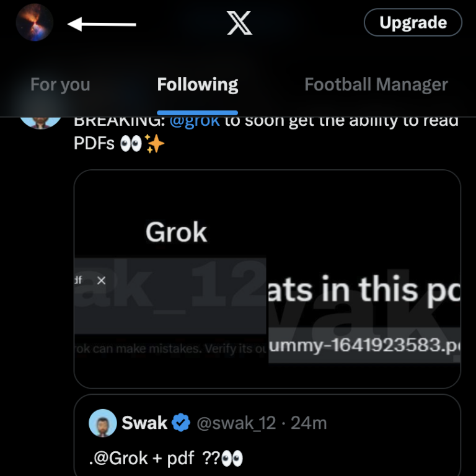Click the 24m timestamp
This screenshot has width=476, height=476.
coord(308,424)
